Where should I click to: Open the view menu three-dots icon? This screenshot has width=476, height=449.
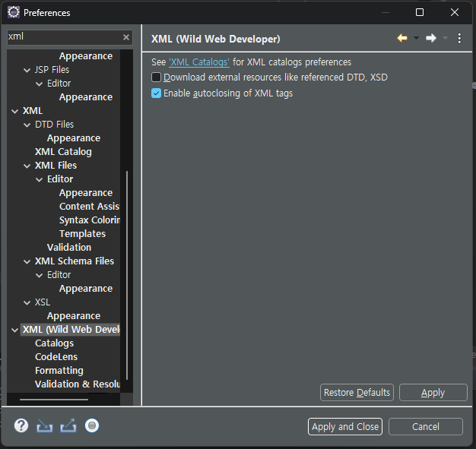459,38
